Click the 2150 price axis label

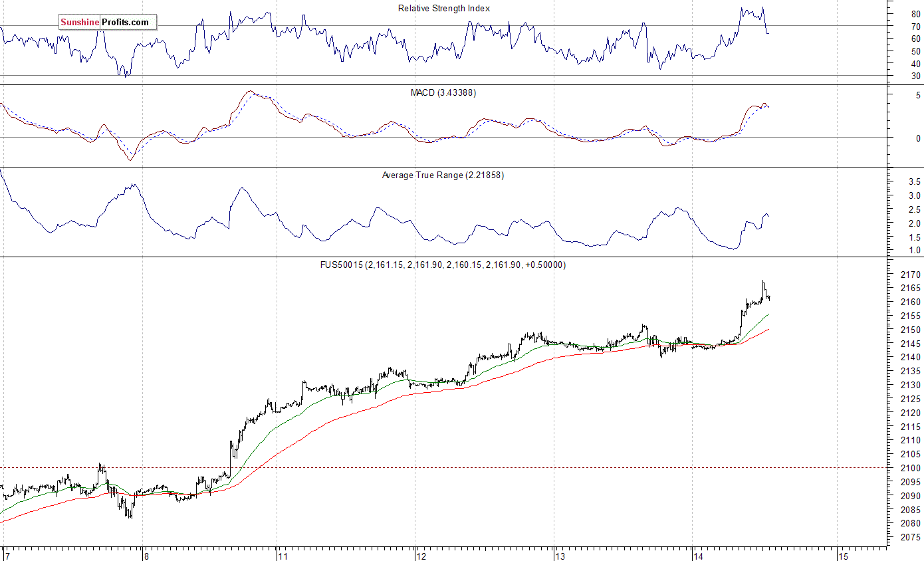(911, 330)
